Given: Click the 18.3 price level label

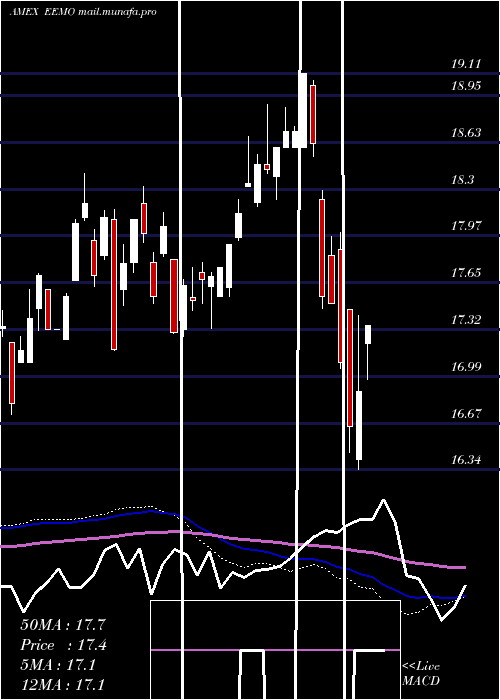Looking at the screenshot, I should coord(462,180).
